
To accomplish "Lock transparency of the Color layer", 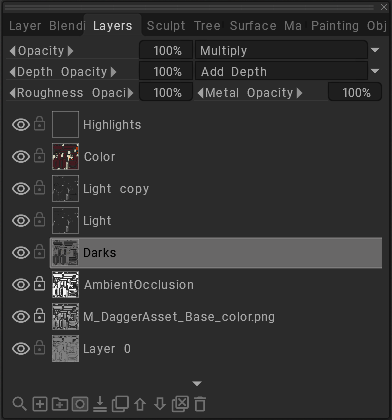I will (40, 156).
